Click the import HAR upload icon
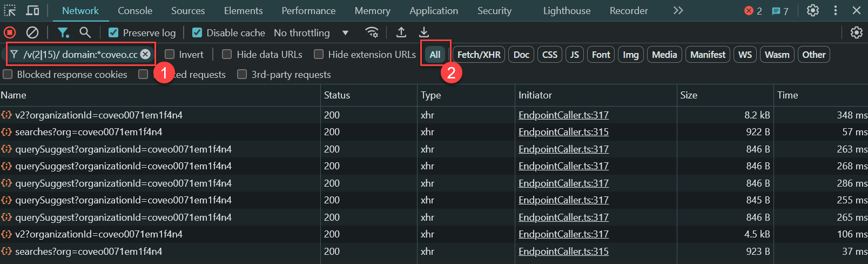The image size is (868, 264). [401, 32]
